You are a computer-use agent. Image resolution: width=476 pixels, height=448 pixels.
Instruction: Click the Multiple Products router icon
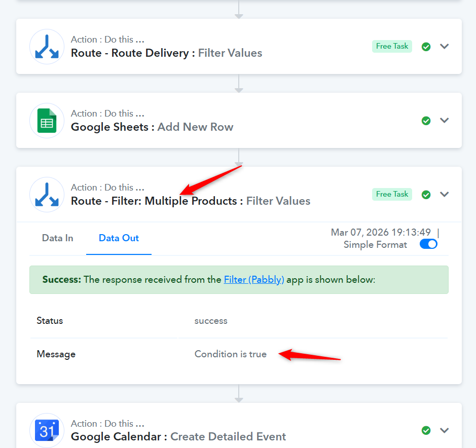coord(47,195)
